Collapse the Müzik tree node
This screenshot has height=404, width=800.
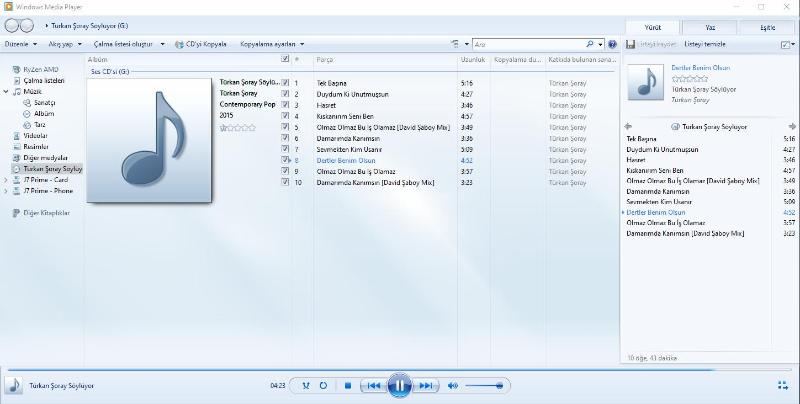(x=6, y=92)
